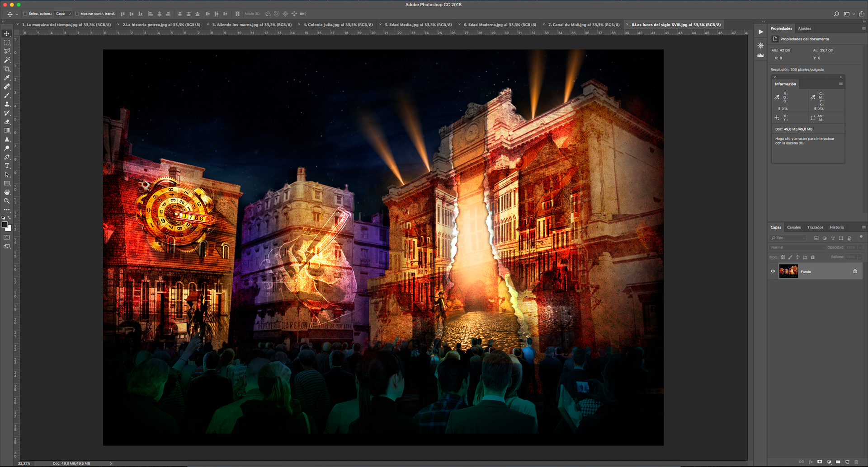
Task: Switch to the Ajustes tab
Action: pos(804,28)
